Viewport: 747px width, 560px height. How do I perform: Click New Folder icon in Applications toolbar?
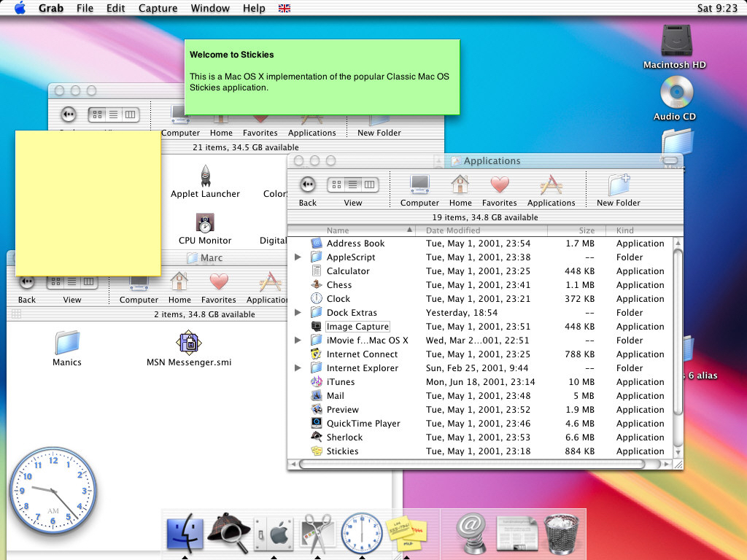[x=619, y=185]
